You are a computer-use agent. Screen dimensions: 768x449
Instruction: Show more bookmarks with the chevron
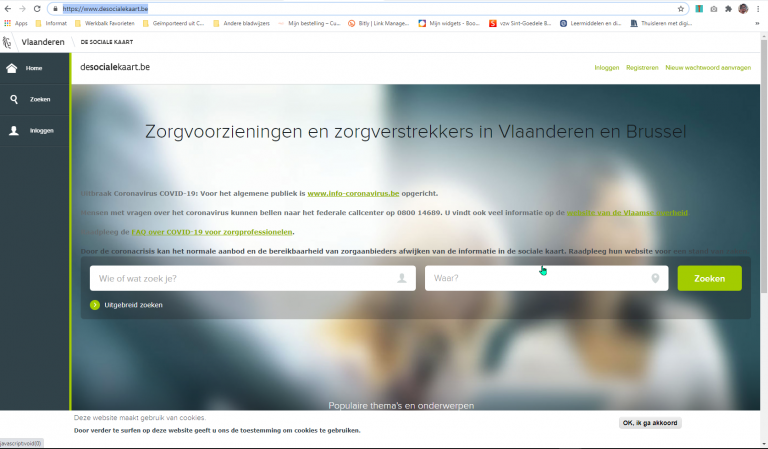click(x=757, y=23)
